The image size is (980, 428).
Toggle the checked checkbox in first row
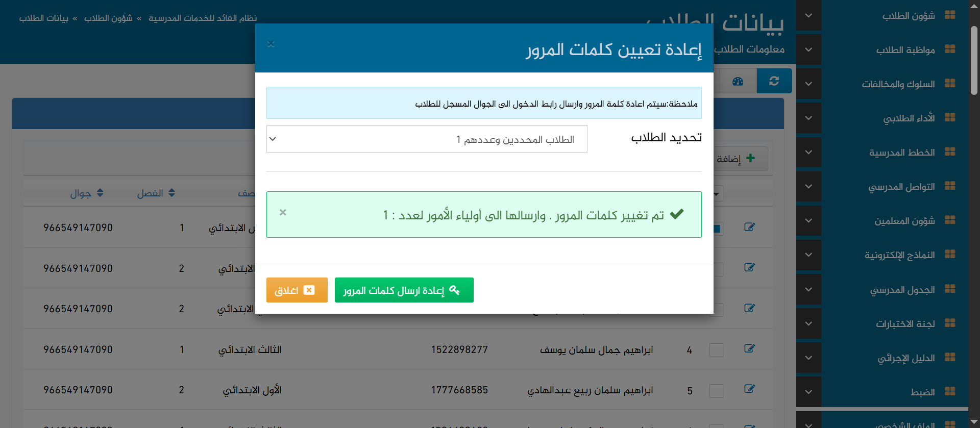pyautogui.click(x=717, y=229)
